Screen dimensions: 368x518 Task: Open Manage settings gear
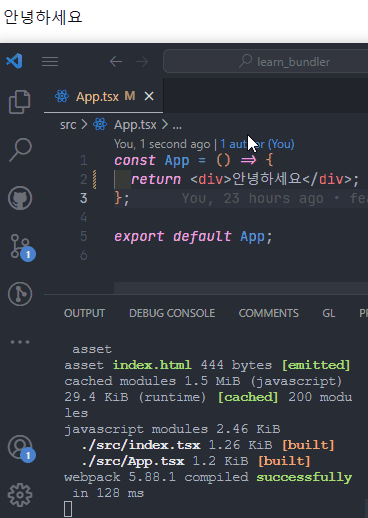20,495
